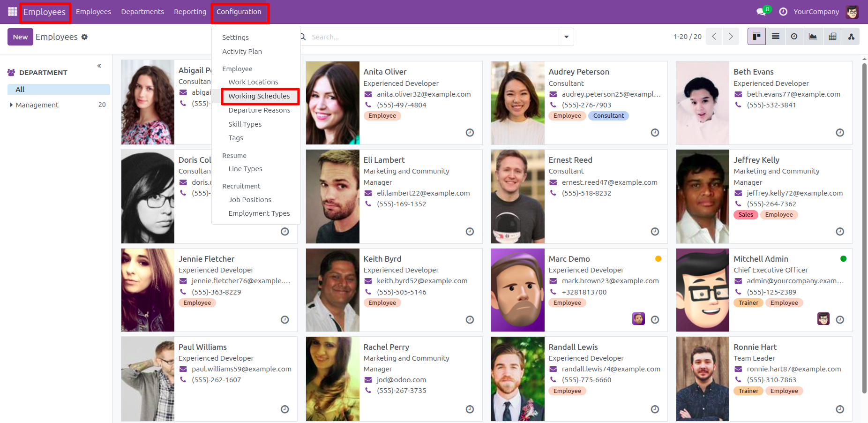Image resolution: width=868 pixels, height=423 pixels.
Task: Switch to activity view
Action: click(x=794, y=37)
